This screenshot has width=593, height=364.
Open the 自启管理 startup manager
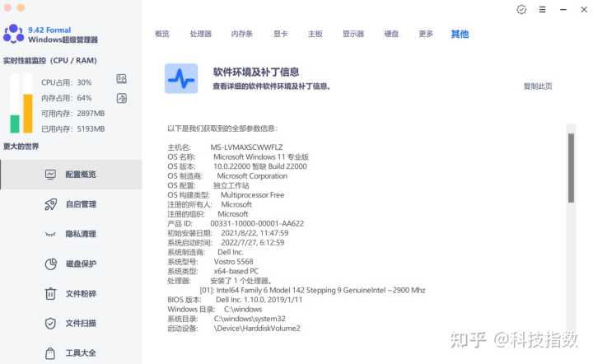click(71, 204)
